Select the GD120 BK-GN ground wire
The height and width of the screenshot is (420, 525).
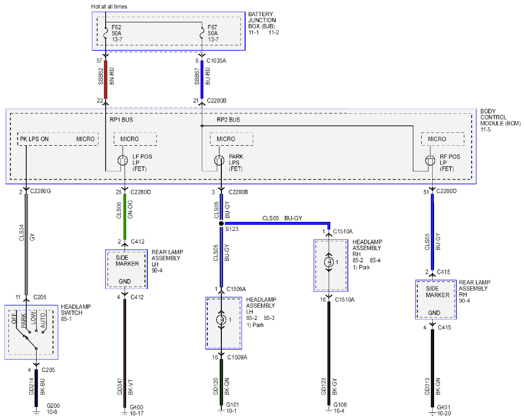221,382
